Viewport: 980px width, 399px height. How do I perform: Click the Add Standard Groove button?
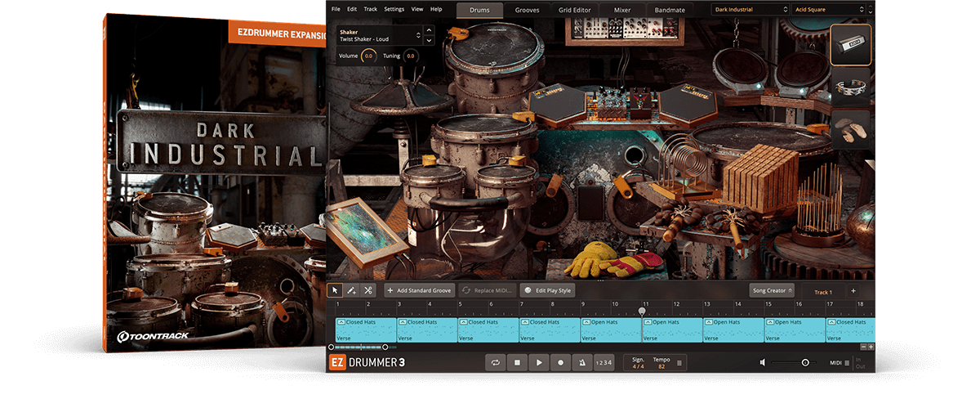click(x=419, y=290)
